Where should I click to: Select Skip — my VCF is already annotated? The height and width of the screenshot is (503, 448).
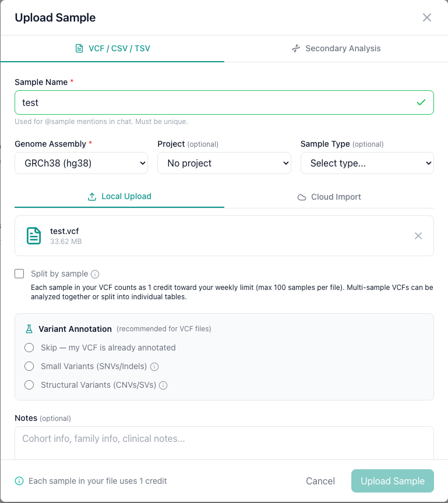tap(29, 348)
